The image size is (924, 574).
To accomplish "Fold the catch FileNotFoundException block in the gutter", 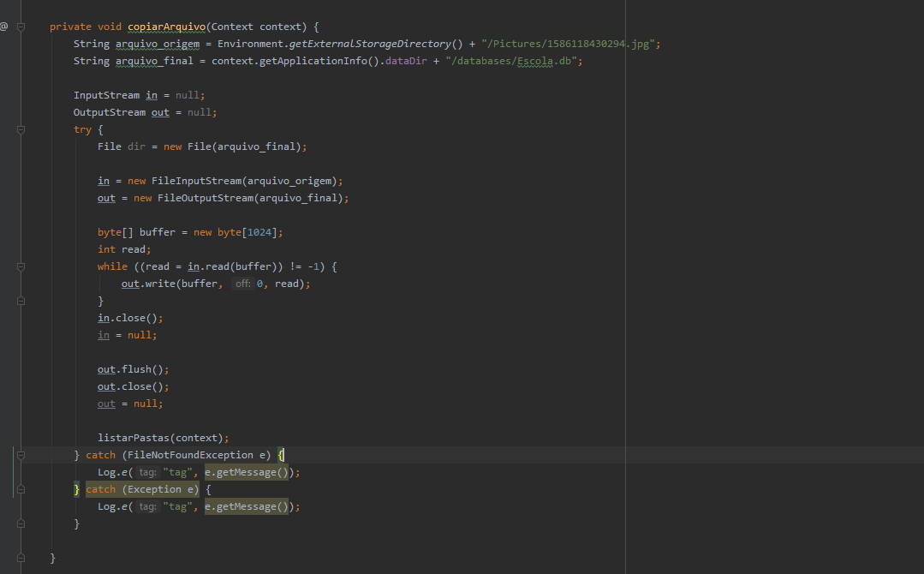I will pyautogui.click(x=21, y=455).
